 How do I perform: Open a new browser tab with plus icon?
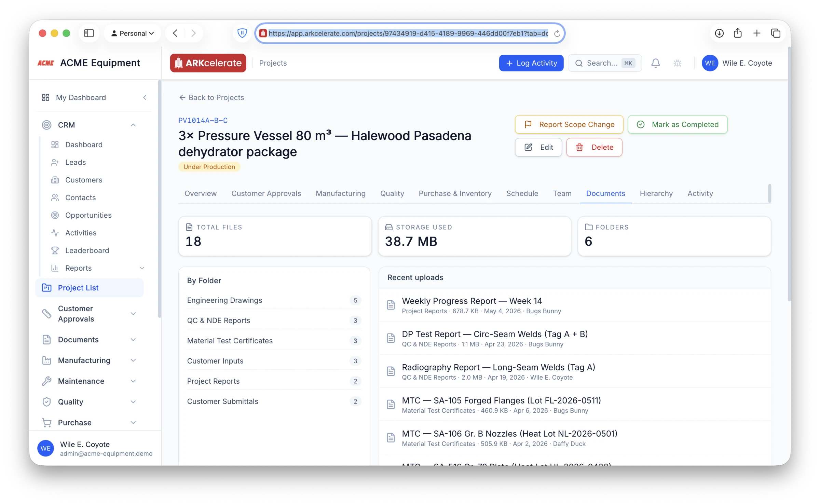[757, 33]
